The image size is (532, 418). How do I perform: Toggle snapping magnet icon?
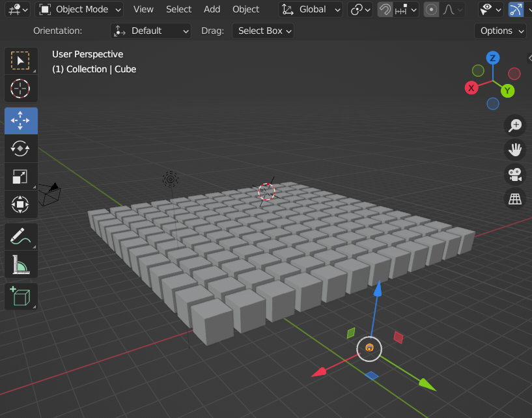385,10
